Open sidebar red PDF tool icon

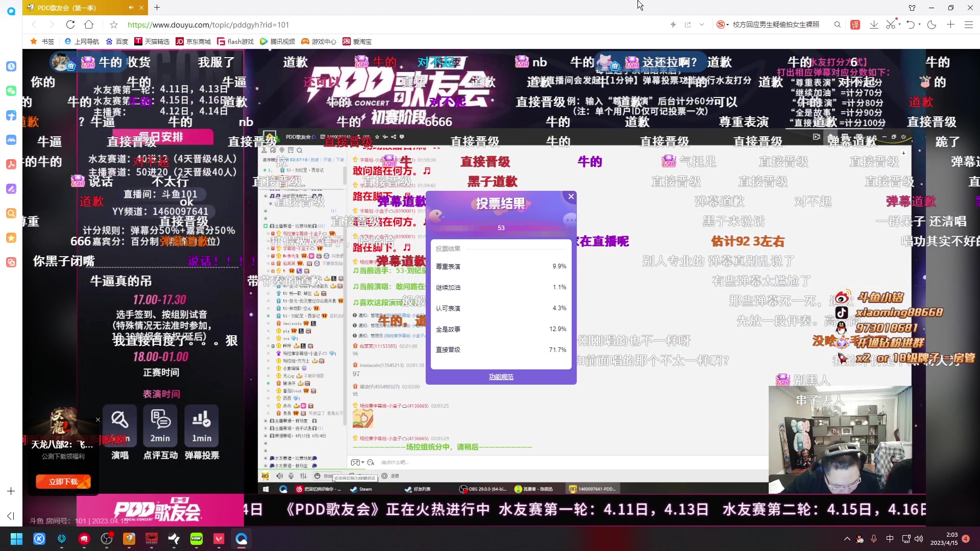tap(11, 164)
